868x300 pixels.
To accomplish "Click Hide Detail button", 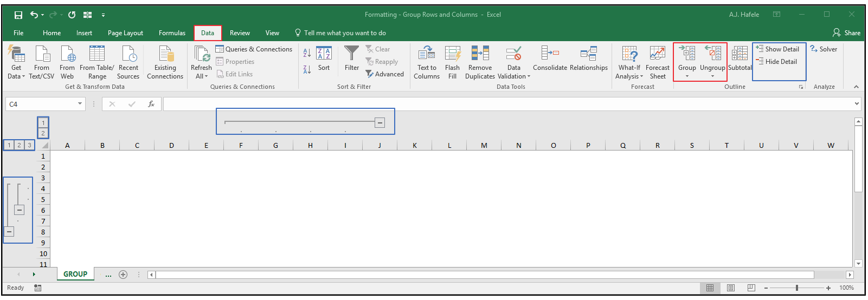I will pos(776,62).
